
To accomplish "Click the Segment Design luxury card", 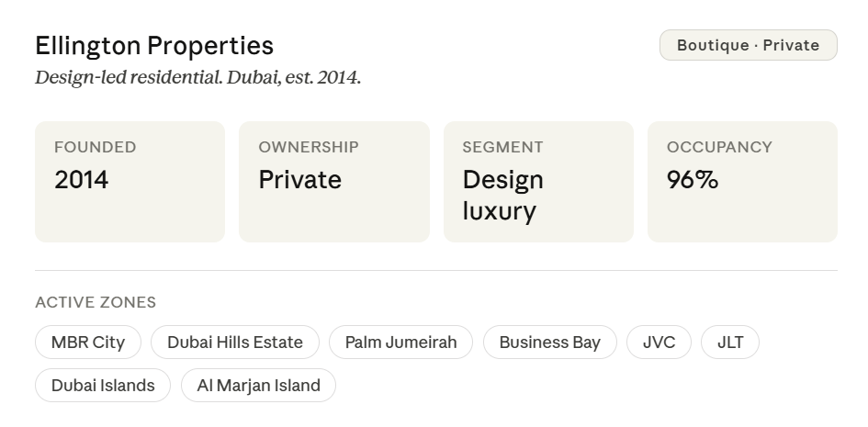I will point(538,182).
